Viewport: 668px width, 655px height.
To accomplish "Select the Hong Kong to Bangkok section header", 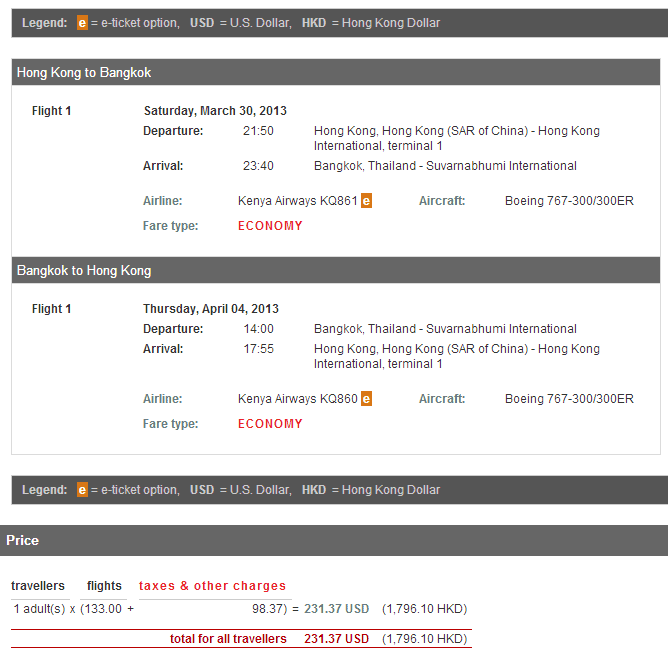I will [x=84, y=73].
